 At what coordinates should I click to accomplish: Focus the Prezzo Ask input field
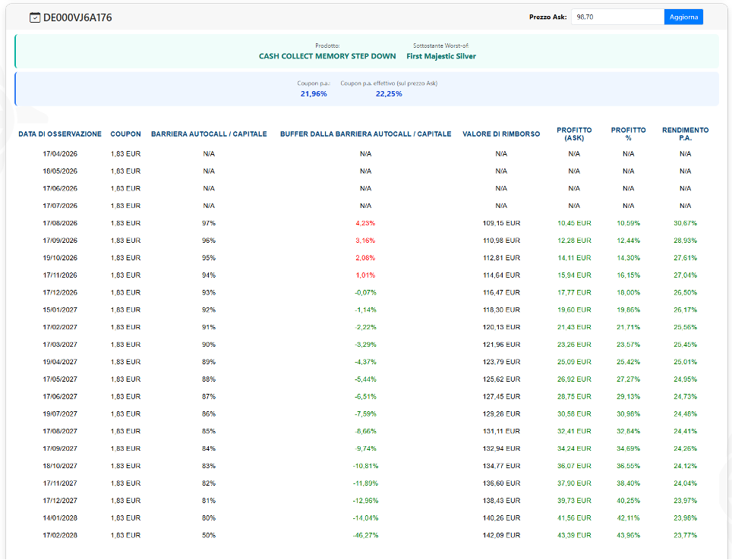[616, 17]
